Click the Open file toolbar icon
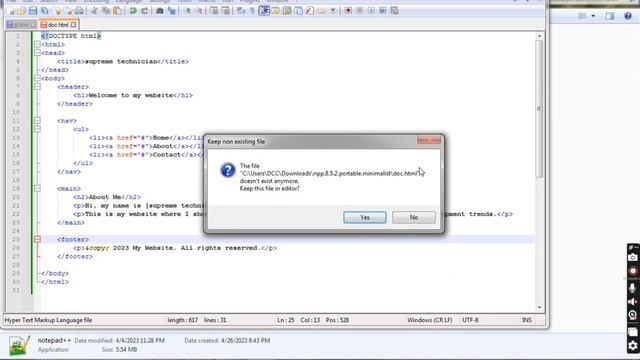Viewport: 640px width, 360px height. click(21, 11)
